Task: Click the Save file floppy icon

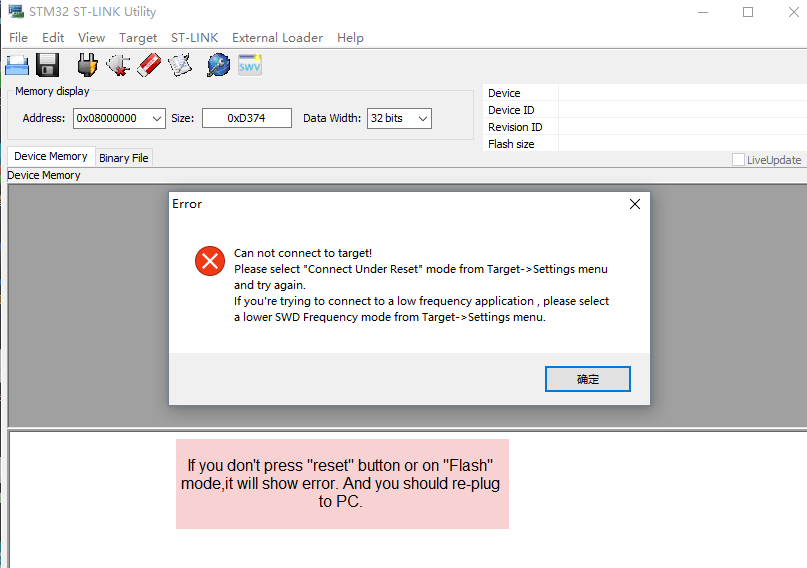Action: [47, 65]
